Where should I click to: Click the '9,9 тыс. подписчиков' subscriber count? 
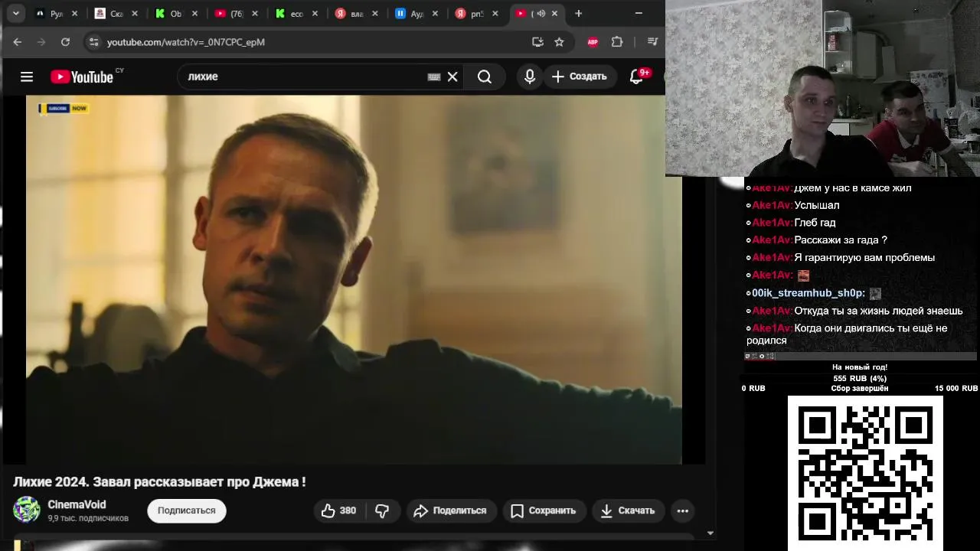coord(88,518)
